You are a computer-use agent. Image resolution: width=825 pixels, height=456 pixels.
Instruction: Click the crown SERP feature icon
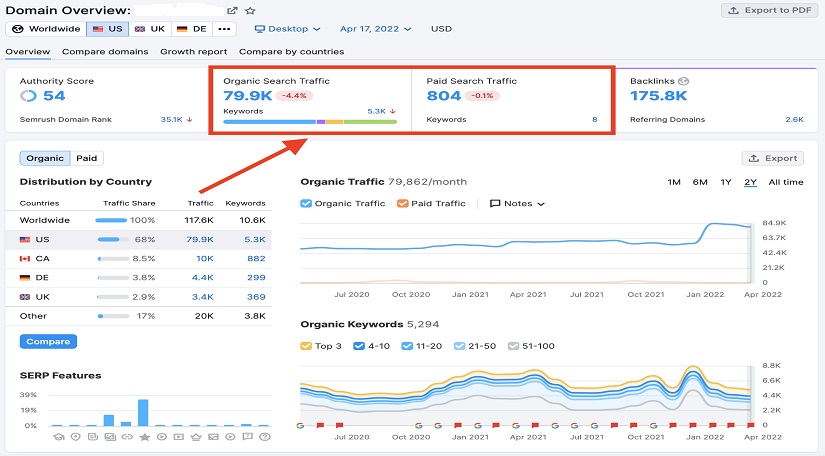[x=196, y=437]
